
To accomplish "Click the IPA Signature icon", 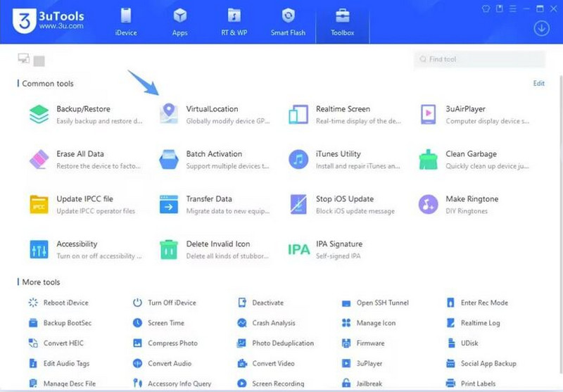I will pos(298,249).
